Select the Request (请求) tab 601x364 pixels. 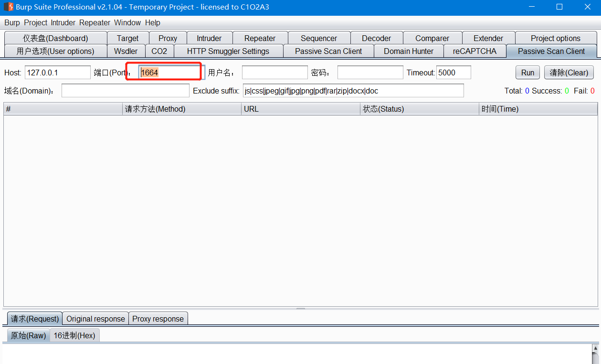click(x=35, y=319)
